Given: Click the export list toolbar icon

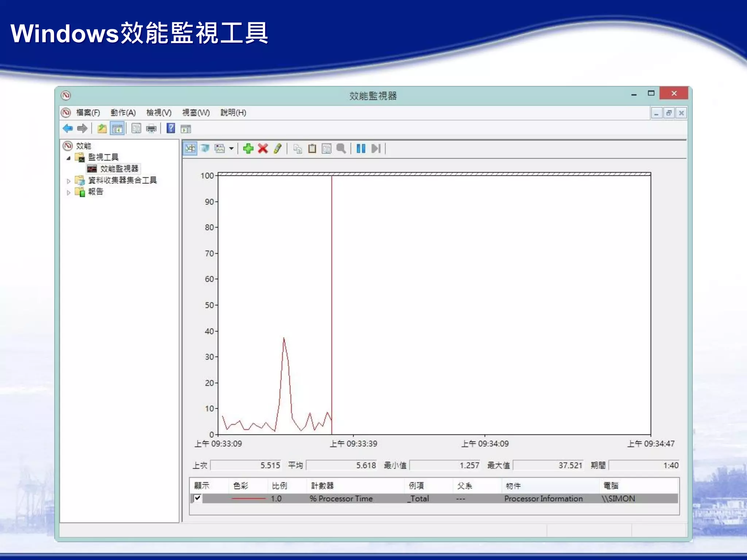Looking at the screenshot, I should (x=136, y=128).
